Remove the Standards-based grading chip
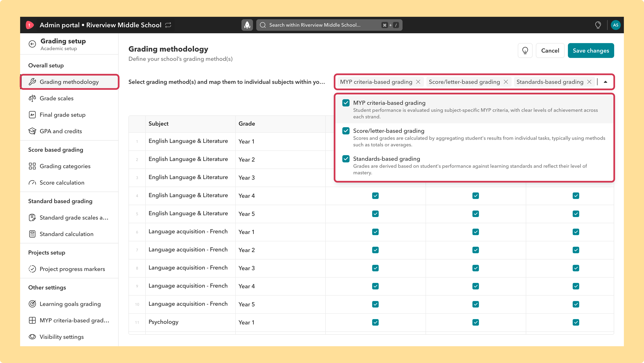This screenshot has height=363, width=644. click(589, 82)
